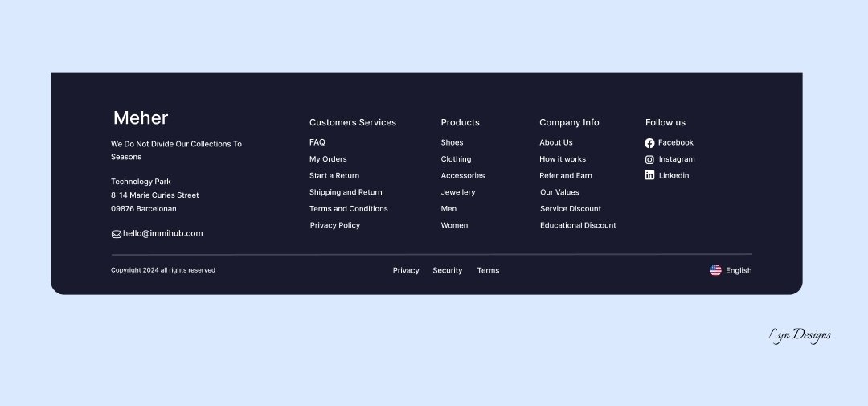
Task: Select the Men category
Action: point(449,209)
